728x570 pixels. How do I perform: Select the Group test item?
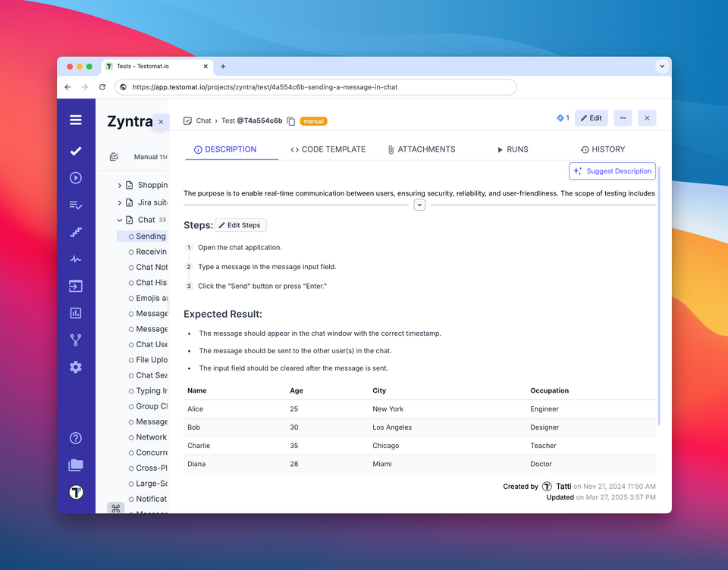[x=148, y=406]
